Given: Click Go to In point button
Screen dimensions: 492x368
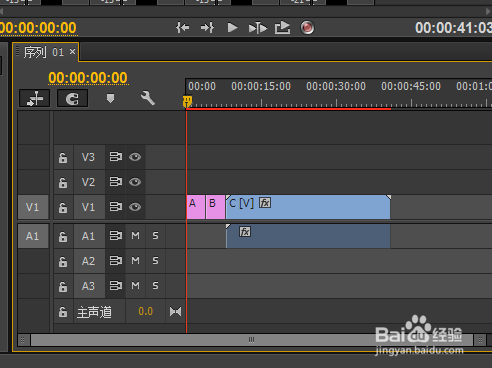Looking at the screenshot, I should click(182, 28).
